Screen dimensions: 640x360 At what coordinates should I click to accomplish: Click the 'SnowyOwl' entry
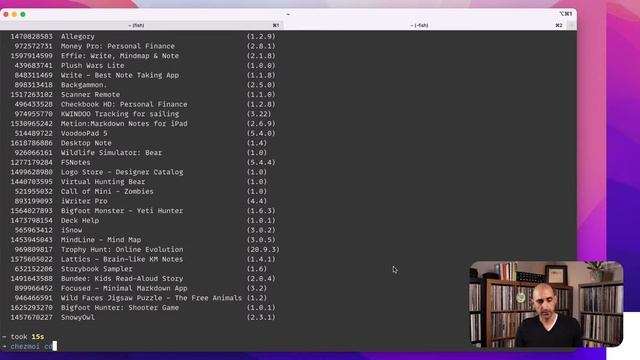(x=78, y=318)
